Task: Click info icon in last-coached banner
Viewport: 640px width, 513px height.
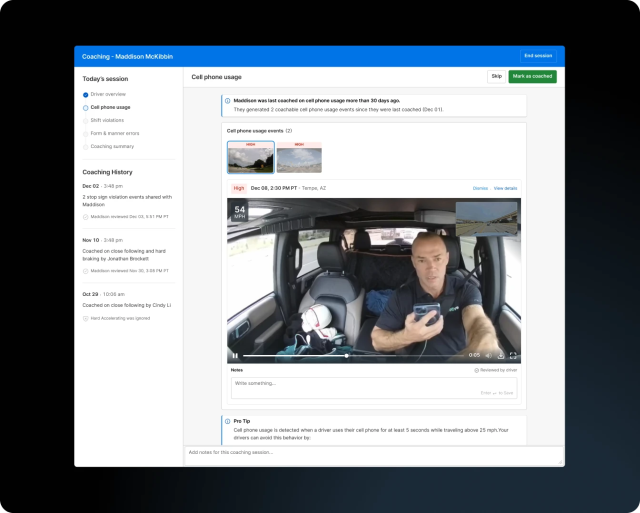Action: pos(227,101)
